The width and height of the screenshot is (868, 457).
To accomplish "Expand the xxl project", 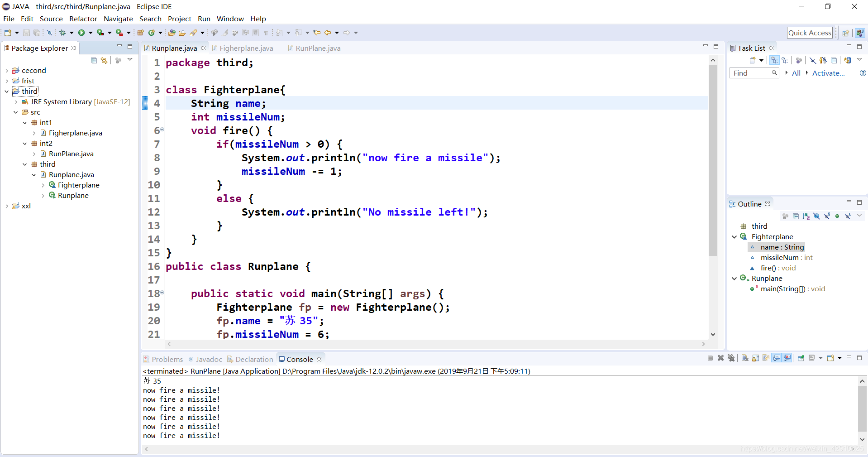I will tap(7, 206).
